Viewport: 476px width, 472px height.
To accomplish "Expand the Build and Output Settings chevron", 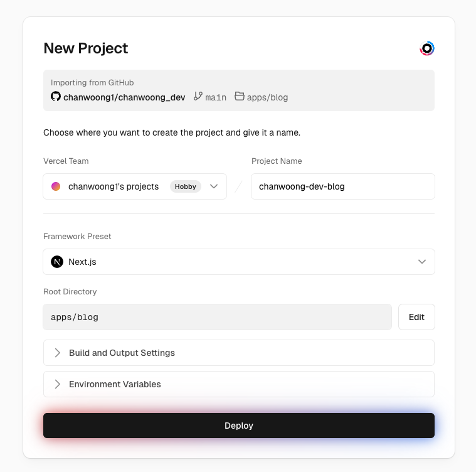I will pos(58,353).
